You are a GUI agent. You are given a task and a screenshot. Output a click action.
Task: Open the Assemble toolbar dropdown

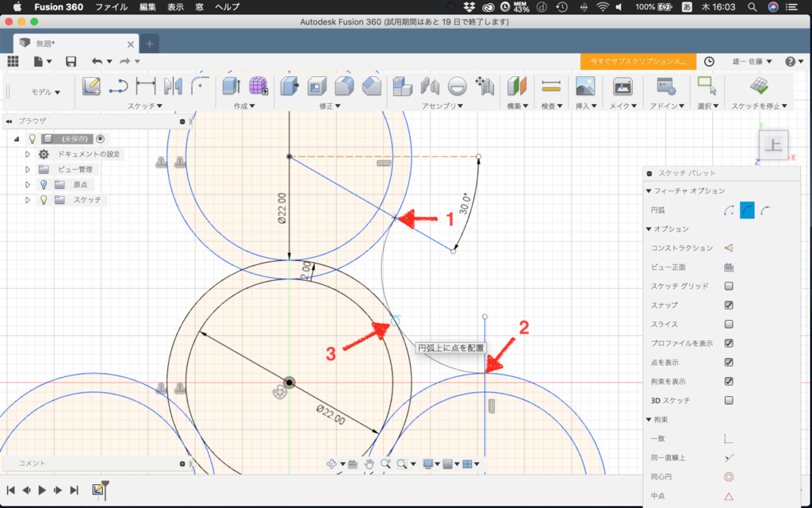(x=442, y=106)
